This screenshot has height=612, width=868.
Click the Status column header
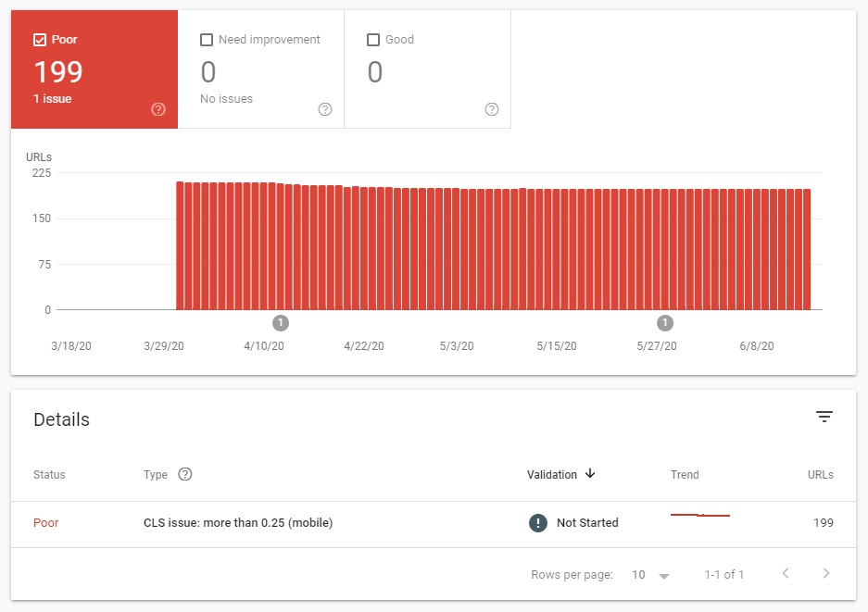click(49, 475)
